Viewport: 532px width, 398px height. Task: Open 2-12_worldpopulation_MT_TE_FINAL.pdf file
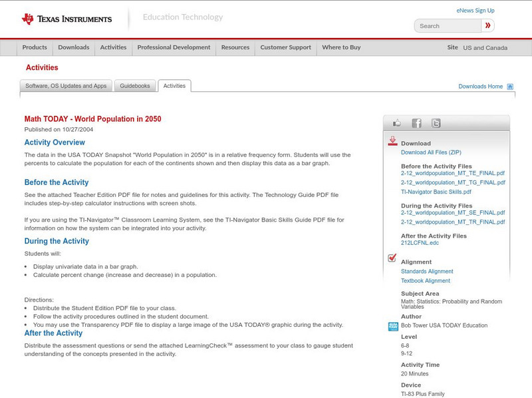pos(453,173)
